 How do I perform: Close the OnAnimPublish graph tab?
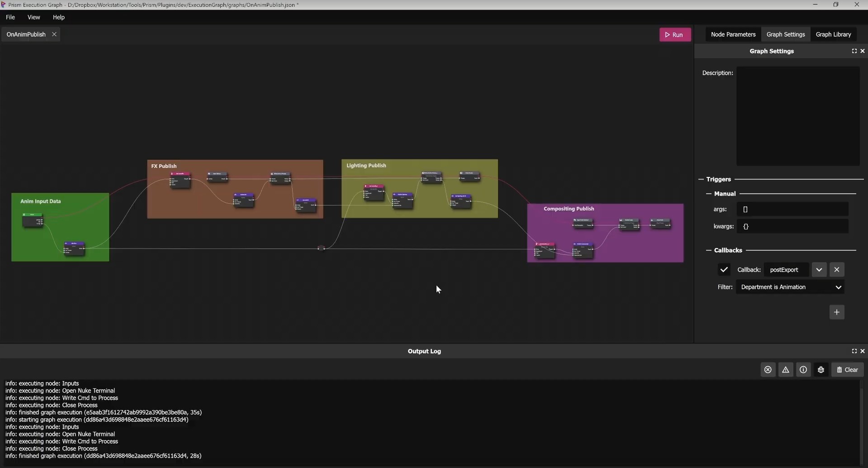click(x=54, y=34)
